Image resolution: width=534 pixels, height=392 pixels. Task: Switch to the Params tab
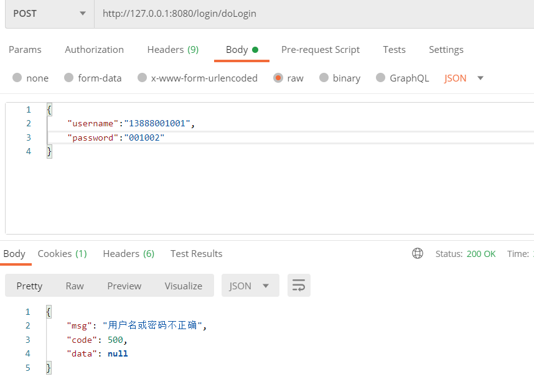click(25, 50)
